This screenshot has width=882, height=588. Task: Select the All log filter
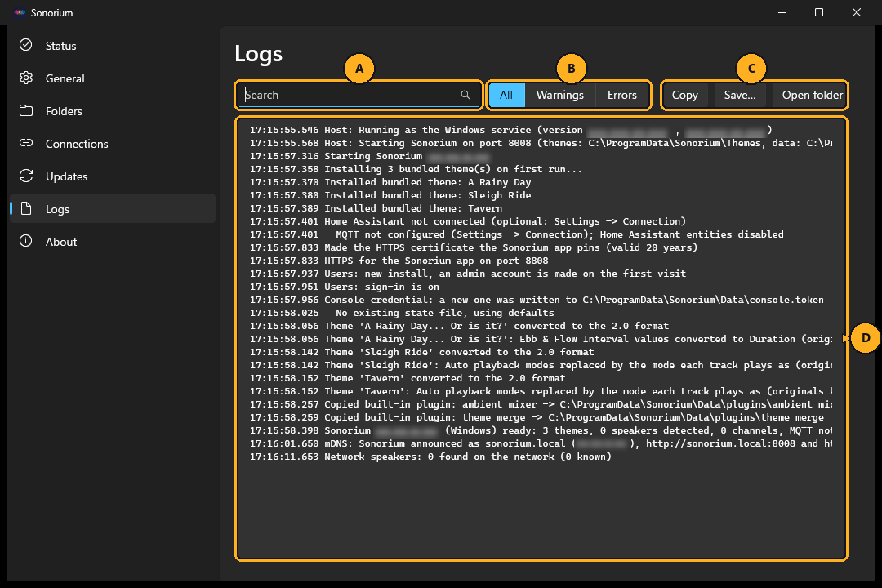click(506, 95)
